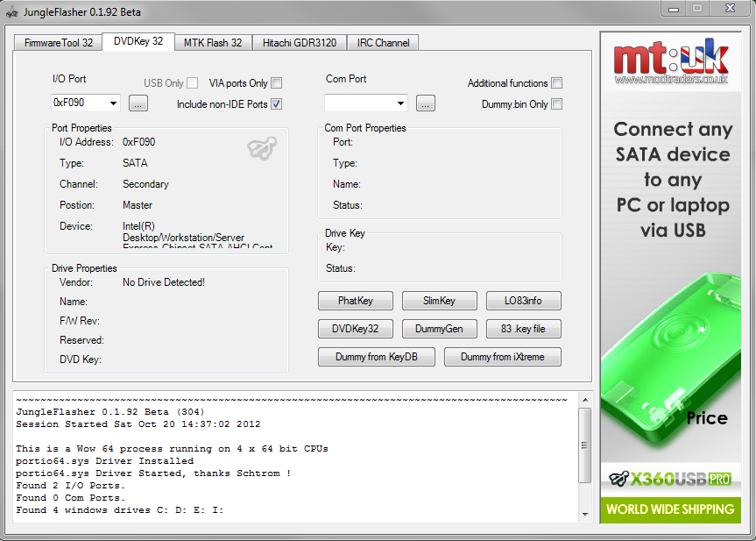Image resolution: width=756 pixels, height=541 pixels.
Task: Click the 'Secondary' channel value
Action: point(145,184)
